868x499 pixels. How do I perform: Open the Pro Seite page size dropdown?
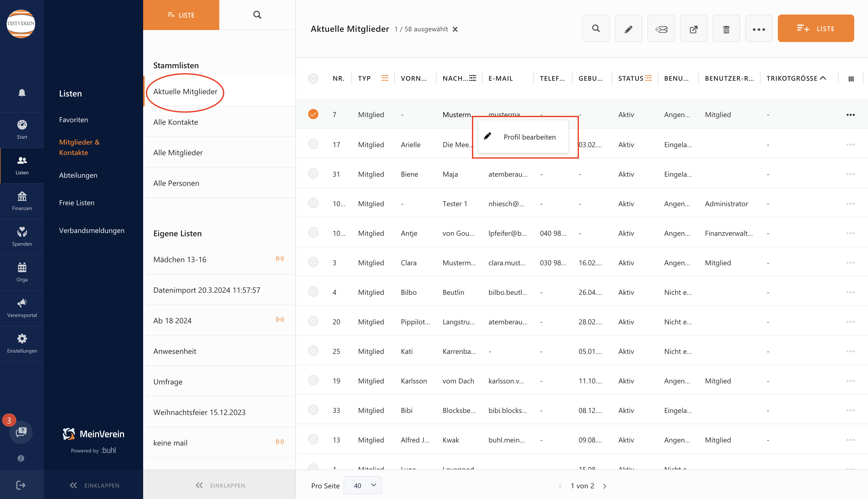point(362,485)
